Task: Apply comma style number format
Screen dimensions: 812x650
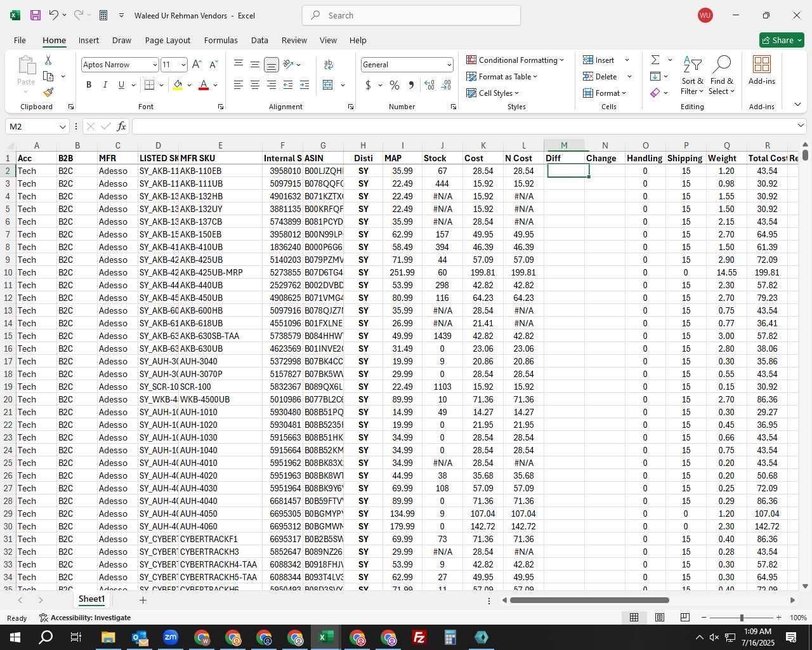Action: click(411, 84)
